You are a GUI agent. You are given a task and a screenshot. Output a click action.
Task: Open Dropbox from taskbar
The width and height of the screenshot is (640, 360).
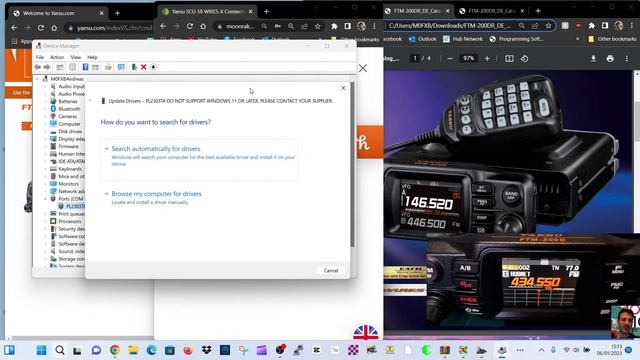(x=207, y=350)
